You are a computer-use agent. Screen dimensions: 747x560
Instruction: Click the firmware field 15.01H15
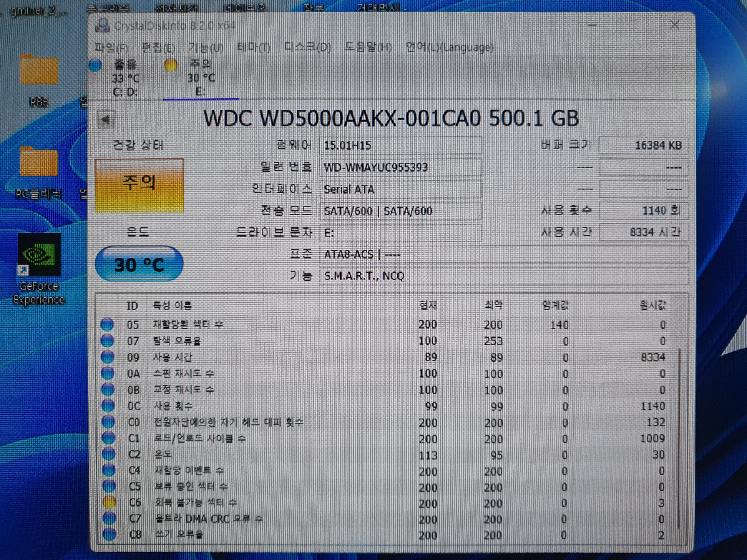point(401,146)
